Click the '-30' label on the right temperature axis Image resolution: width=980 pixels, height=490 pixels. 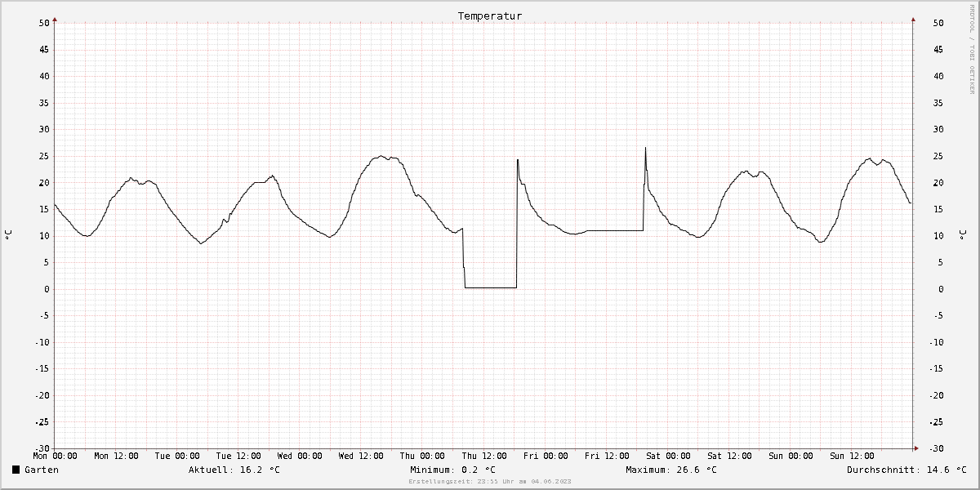938,448
